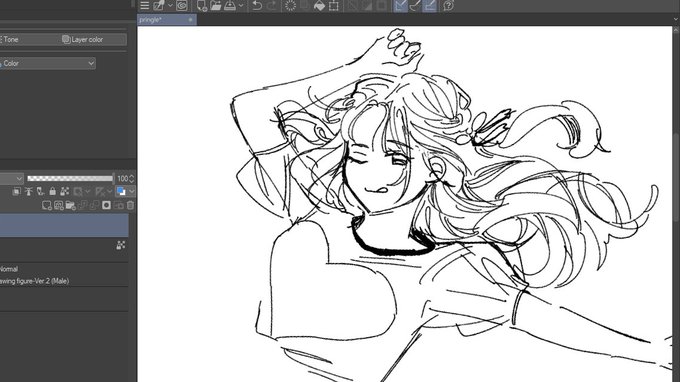Image resolution: width=680 pixels, height=382 pixels.
Task: Delete the selected layer with trash icon
Action: pos(130,206)
